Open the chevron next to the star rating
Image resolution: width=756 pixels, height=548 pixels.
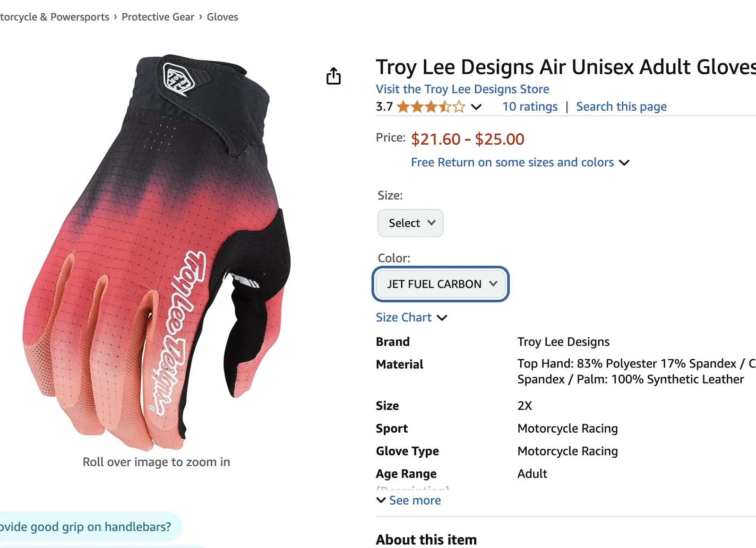476,107
